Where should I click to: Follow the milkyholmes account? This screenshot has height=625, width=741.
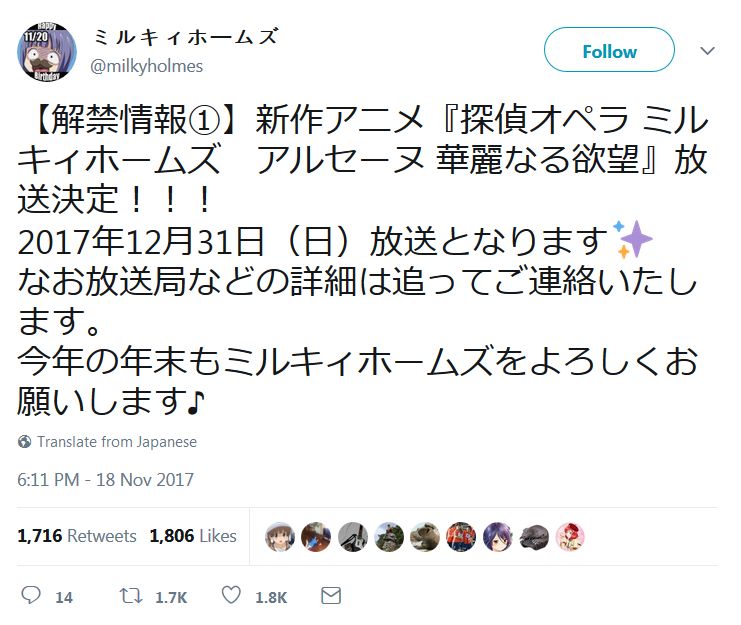pos(609,50)
